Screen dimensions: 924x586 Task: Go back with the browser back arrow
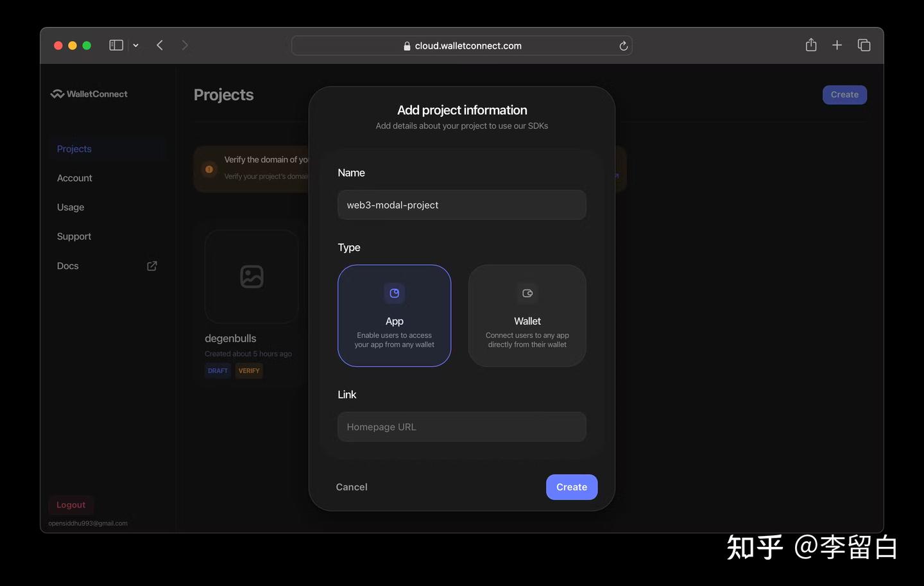pyautogui.click(x=160, y=45)
